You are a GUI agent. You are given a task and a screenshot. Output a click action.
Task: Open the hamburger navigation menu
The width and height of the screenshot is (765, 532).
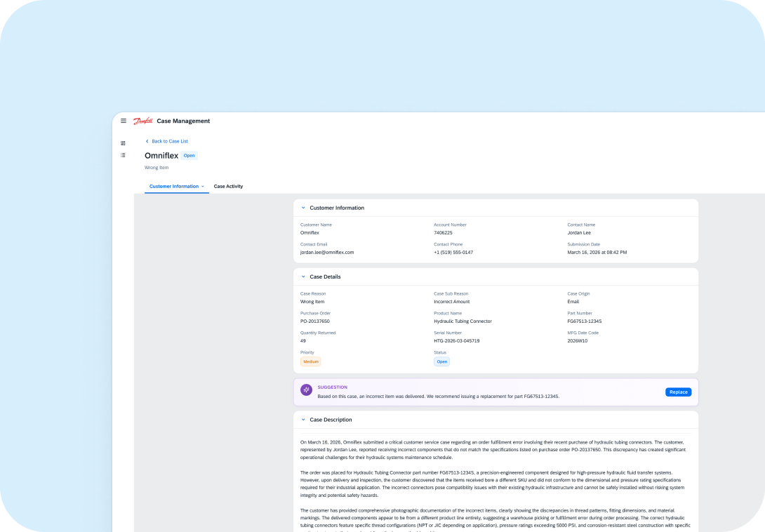click(124, 121)
